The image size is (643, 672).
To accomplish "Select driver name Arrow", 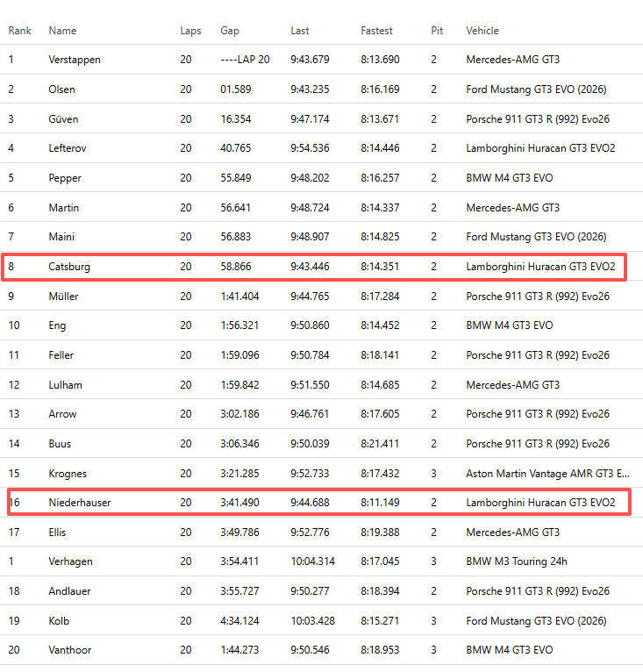I will (x=62, y=414).
